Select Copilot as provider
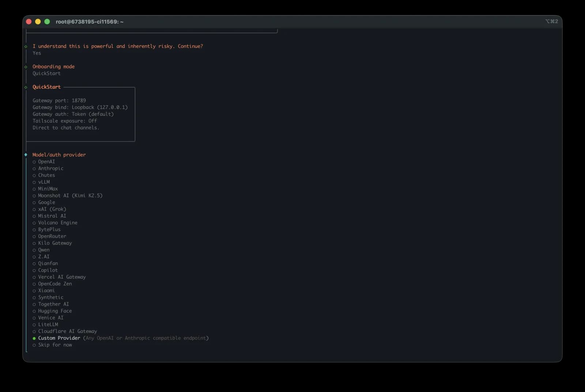This screenshot has width=585, height=392. (45, 270)
